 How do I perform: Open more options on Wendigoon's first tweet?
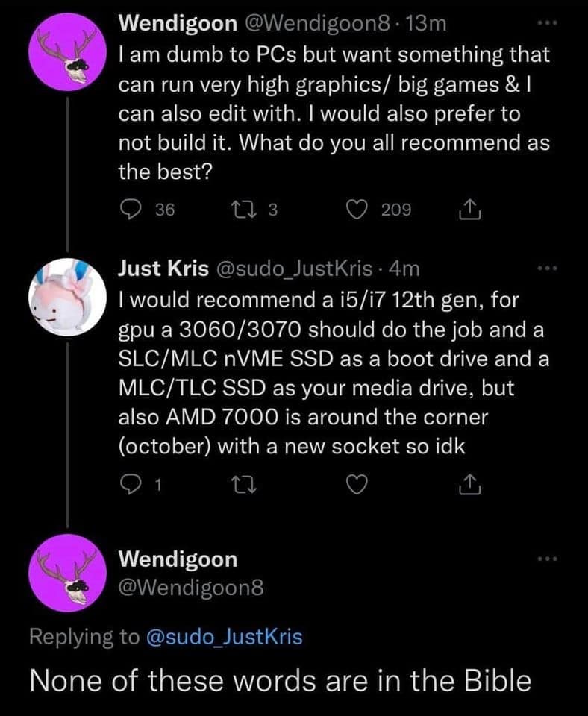coord(548,23)
